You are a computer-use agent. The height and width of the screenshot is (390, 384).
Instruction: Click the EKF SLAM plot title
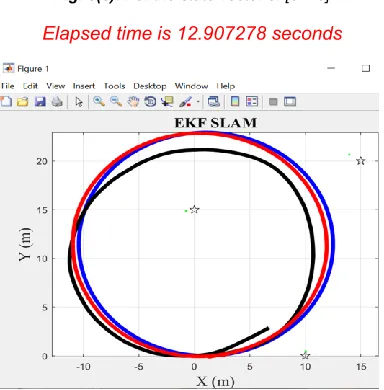216,123
